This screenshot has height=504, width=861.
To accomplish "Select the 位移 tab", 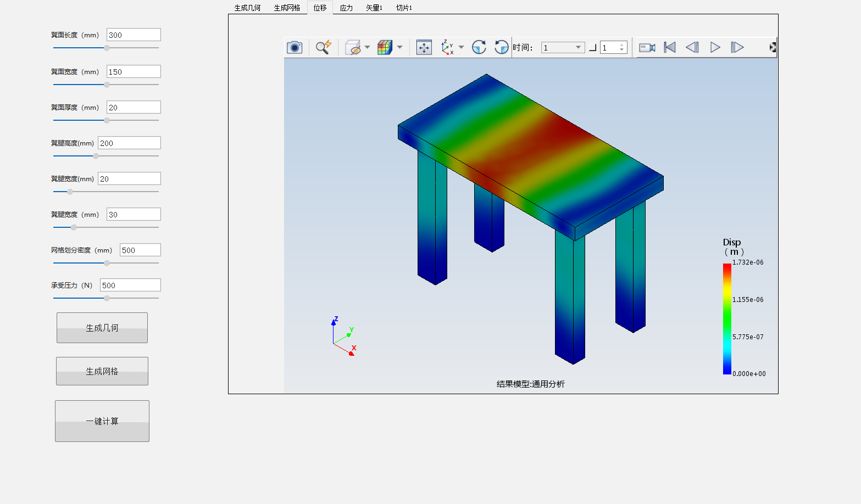I will click(320, 8).
